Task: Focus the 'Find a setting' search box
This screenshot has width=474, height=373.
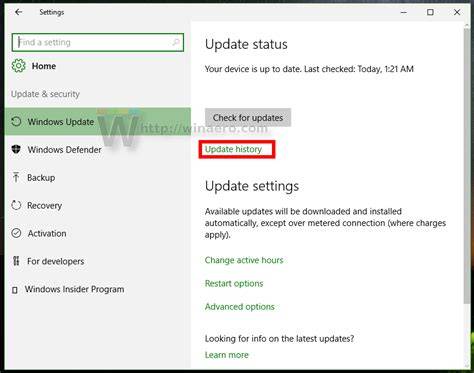Action: [98, 42]
